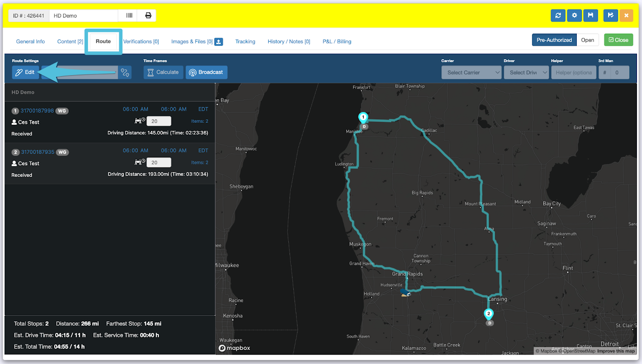Click the Helper optional input field
The width and height of the screenshot is (642, 364).
pyautogui.click(x=574, y=72)
